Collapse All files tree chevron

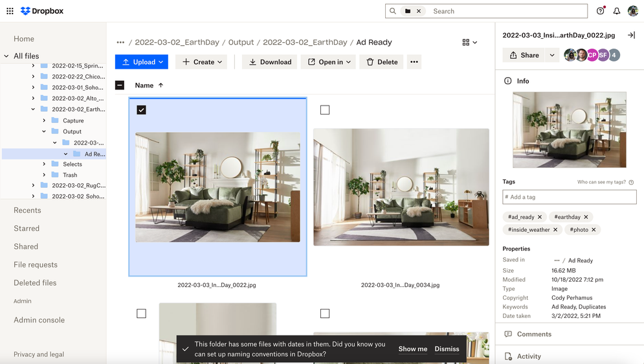6,56
